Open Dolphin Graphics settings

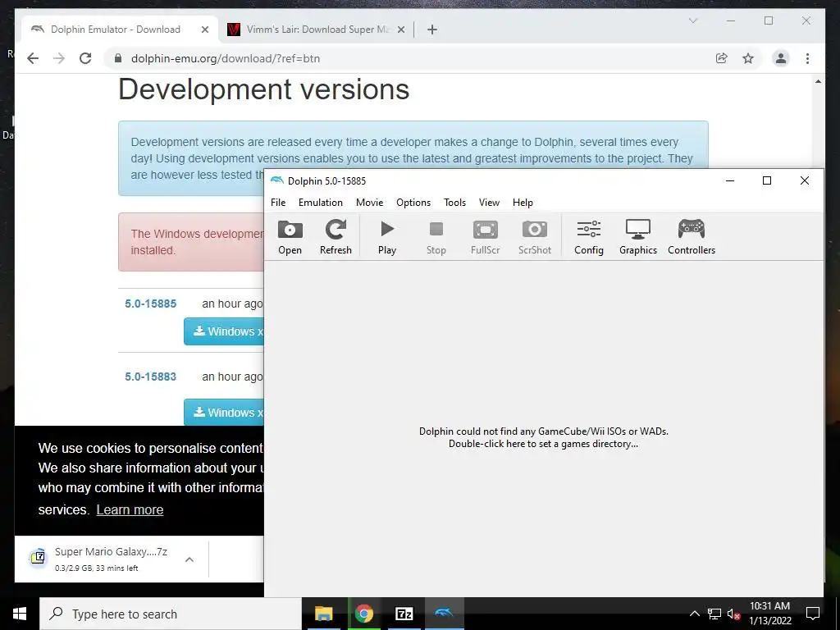[638, 237]
